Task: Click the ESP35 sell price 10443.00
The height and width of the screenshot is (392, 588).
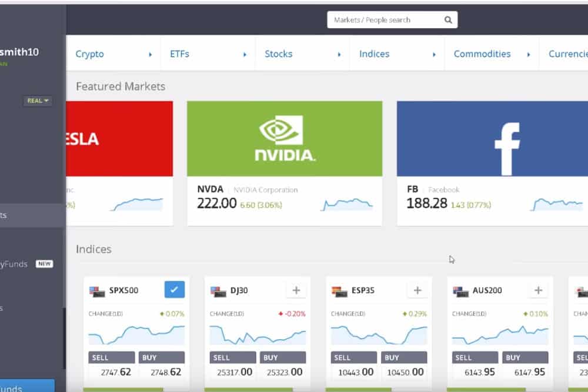Action: tap(356, 372)
